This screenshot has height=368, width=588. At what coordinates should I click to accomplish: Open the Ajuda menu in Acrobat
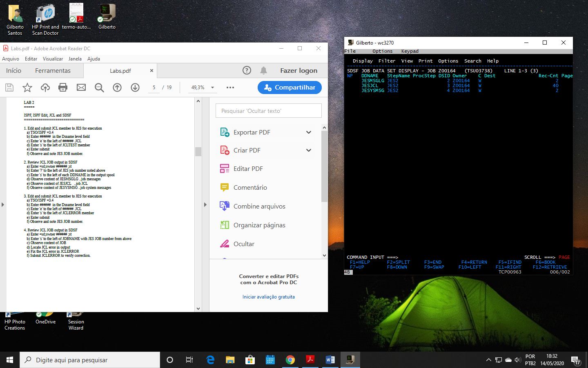tap(94, 59)
